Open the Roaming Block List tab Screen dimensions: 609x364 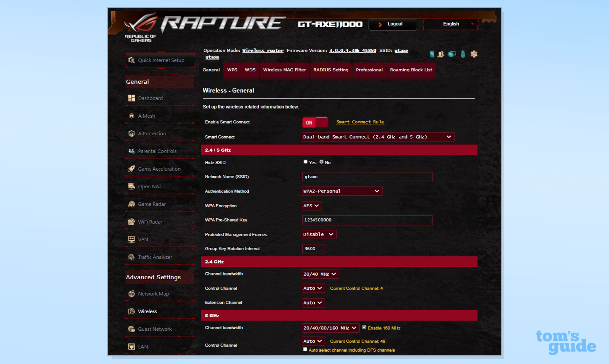411,70
